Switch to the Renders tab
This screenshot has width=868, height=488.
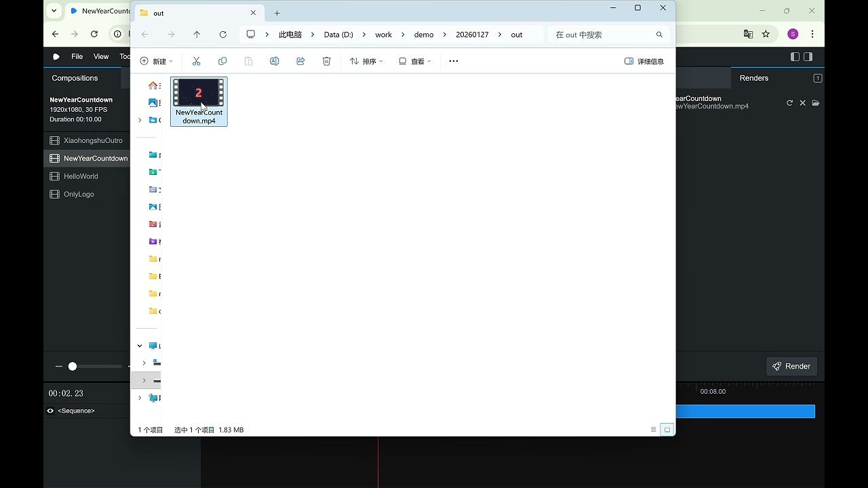pyautogui.click(x=754, y=78)
